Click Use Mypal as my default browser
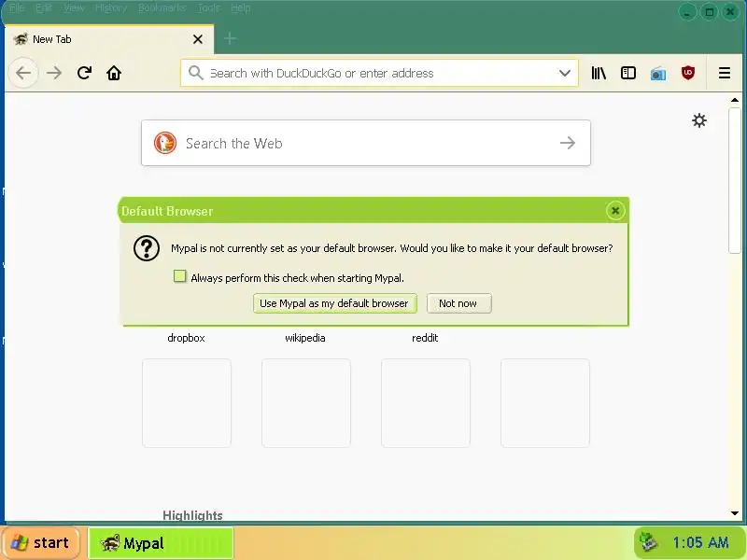Viewport: 747px width, 560px height. [x=334, y=303]
